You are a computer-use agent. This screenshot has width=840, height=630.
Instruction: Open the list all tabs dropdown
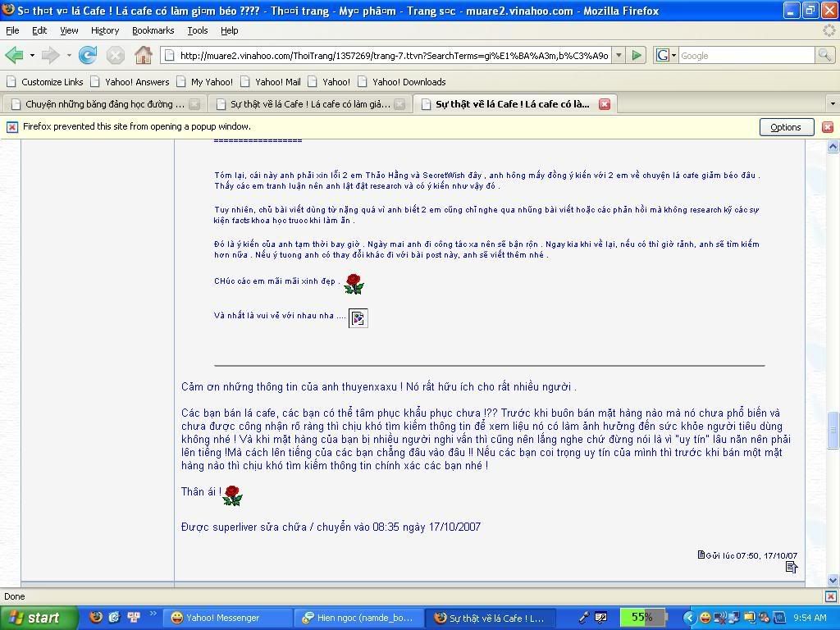tap(832, 104)
